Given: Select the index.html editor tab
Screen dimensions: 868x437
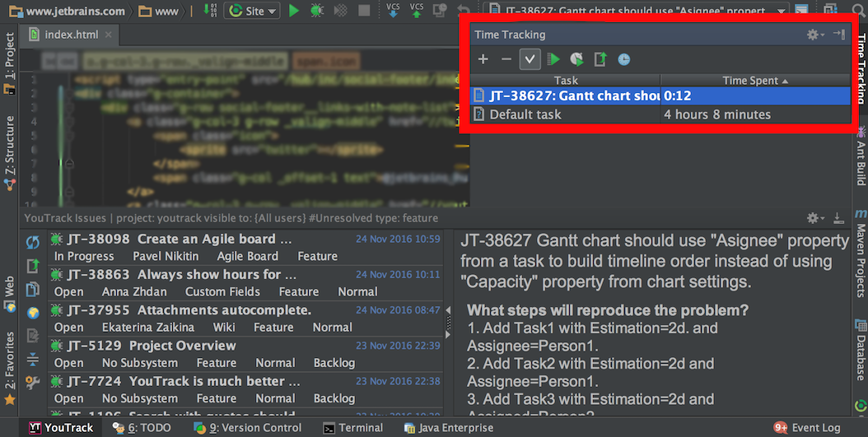Looking at the screenshot, I should pyautogui.click(x=72, y=35).
